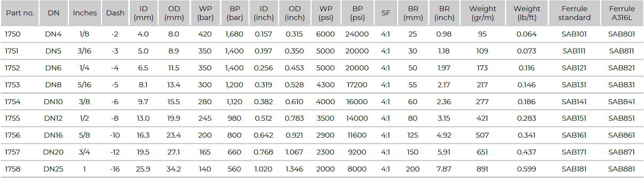Select the "Ferrule standard" column header
The width and height of the screenshot is (644, 178).
point(574,13)
